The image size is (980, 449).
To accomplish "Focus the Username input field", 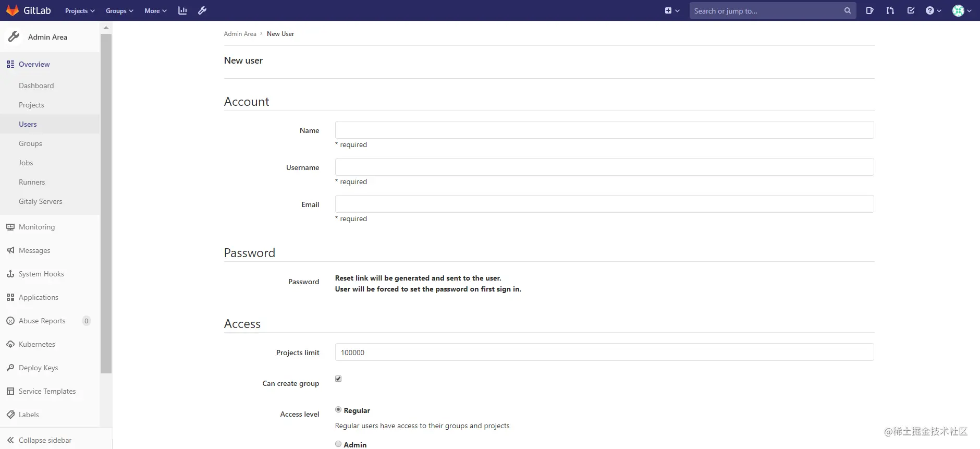I will [x=604, y=167].
